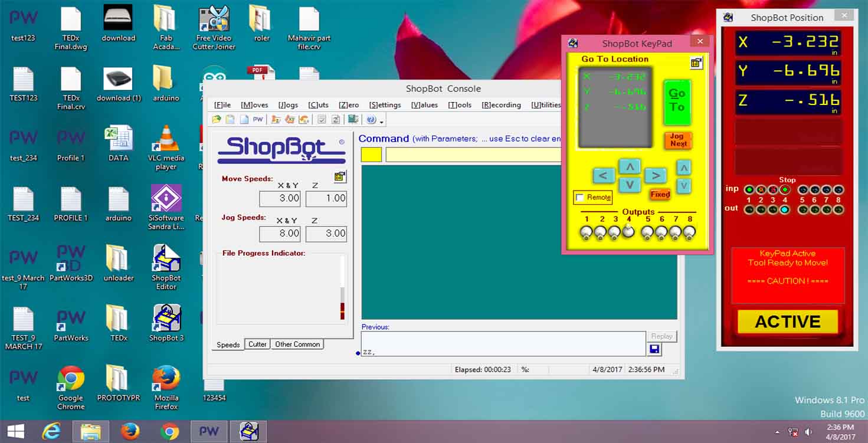Open Mozilla Firefox desktop shortcut
The height and width of the screenshot is (443, 868).
click(x=166, y=388)
